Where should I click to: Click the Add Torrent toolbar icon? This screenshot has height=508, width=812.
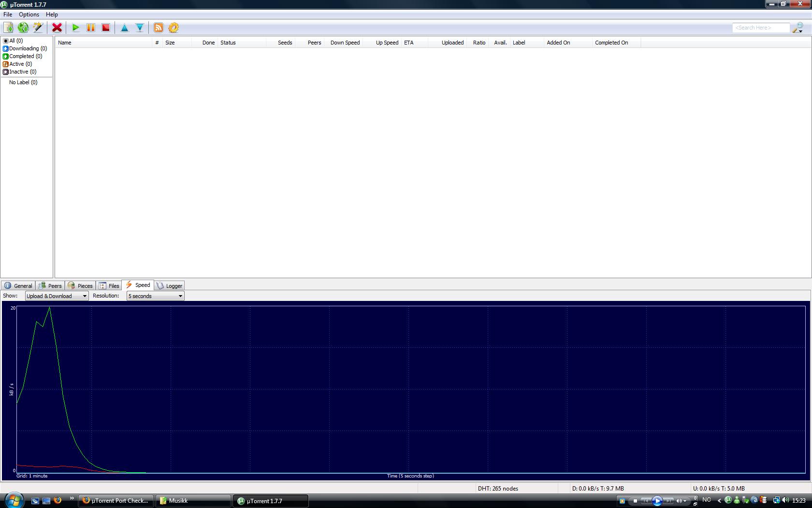pos(9,28)
